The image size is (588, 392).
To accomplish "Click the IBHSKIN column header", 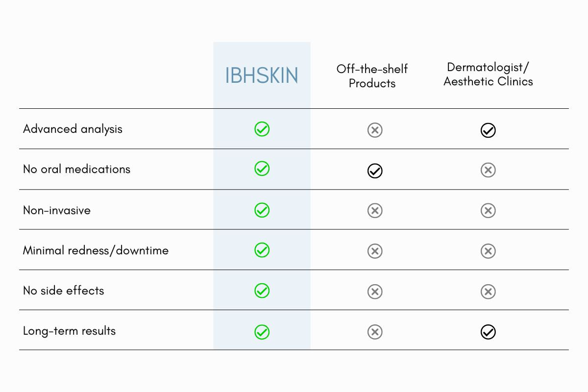I will click(262, 75).
